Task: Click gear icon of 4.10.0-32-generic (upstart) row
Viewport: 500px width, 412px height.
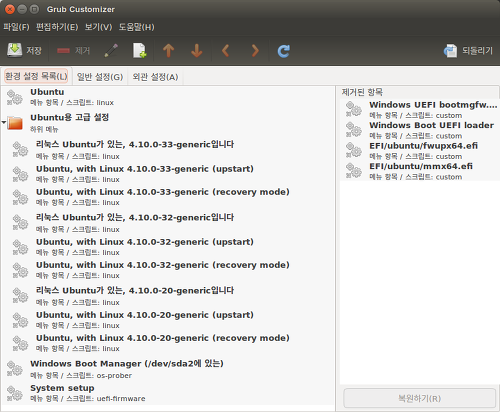Action: point(20,247)
